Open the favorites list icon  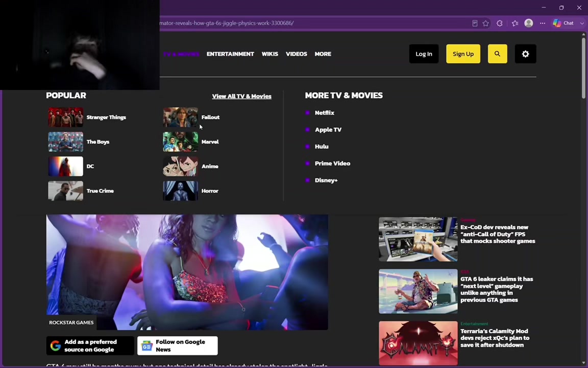[x=515, y=24]
